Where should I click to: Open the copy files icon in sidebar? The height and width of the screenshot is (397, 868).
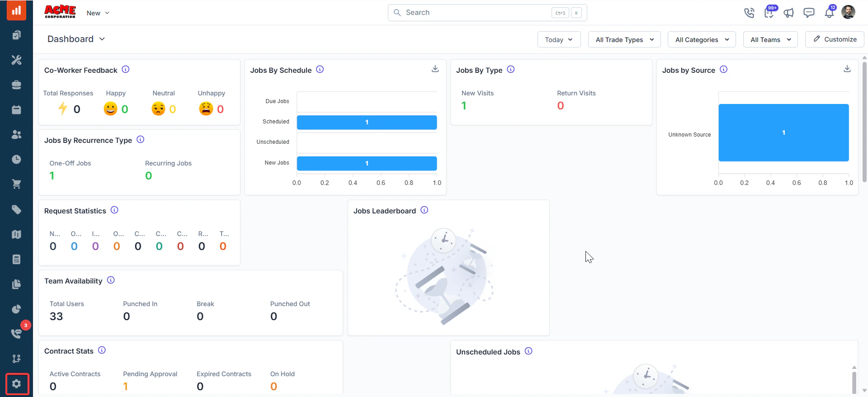pyautogui.click(x=16, y=284)
